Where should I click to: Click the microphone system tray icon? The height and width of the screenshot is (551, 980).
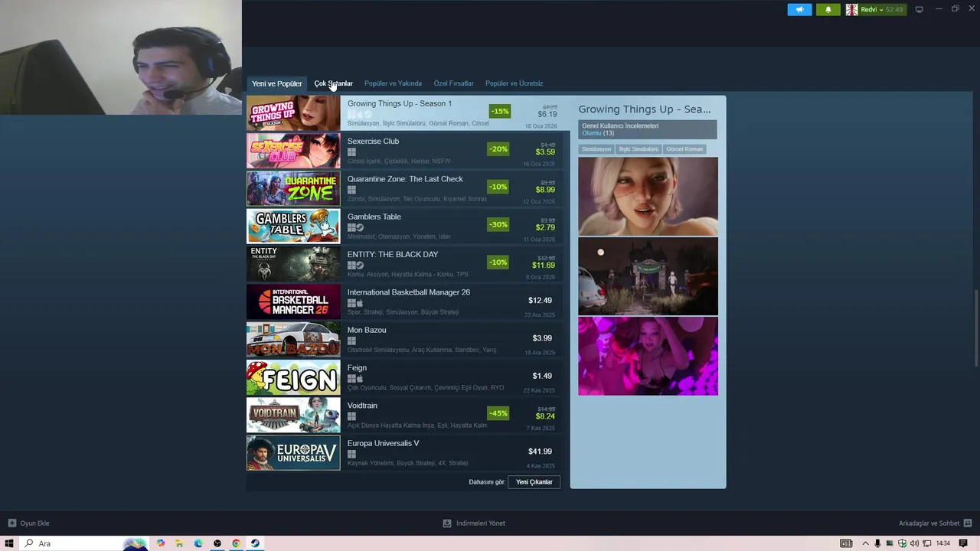point(877,543)
